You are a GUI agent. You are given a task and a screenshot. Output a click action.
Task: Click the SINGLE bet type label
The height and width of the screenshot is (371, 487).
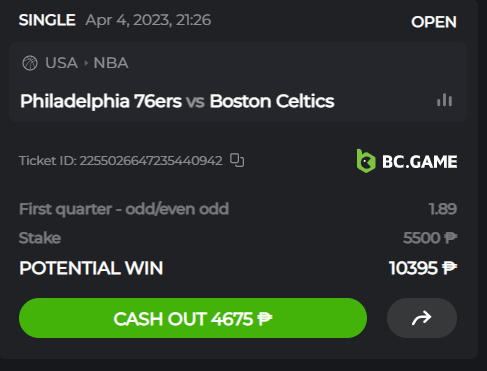point(47,20)
